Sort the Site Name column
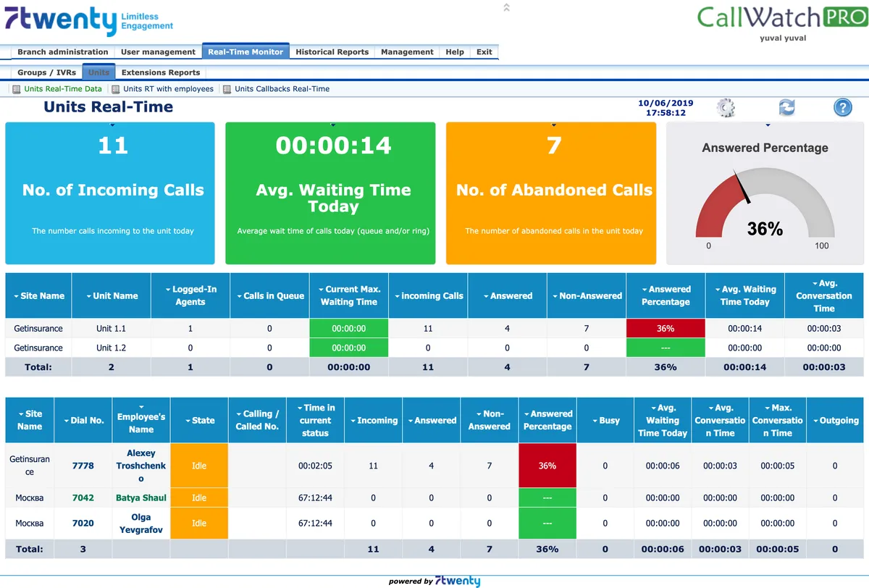 (38, 295)
